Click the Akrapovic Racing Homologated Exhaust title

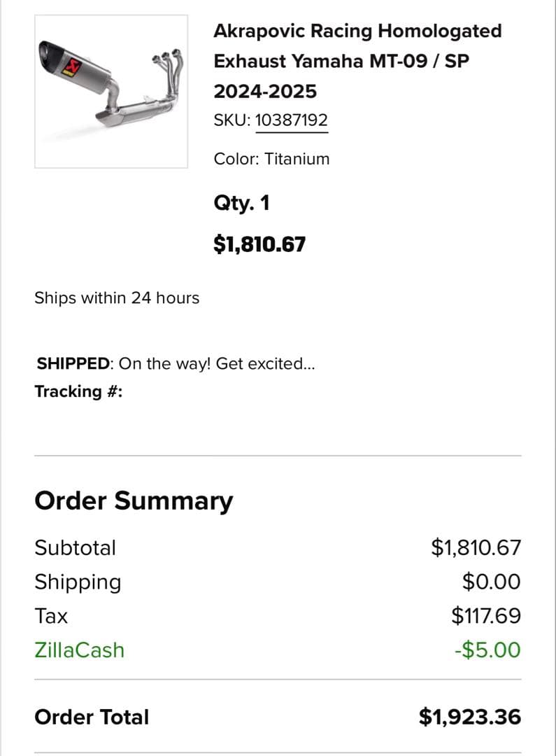point(357,61)
